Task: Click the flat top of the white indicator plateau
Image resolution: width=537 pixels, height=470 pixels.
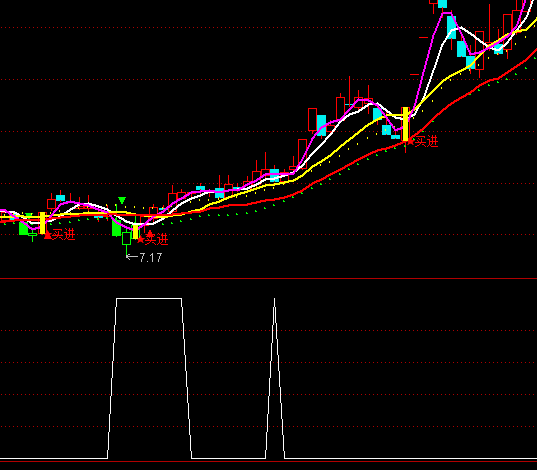Action: pyautogui.click(x=149, y=298)
